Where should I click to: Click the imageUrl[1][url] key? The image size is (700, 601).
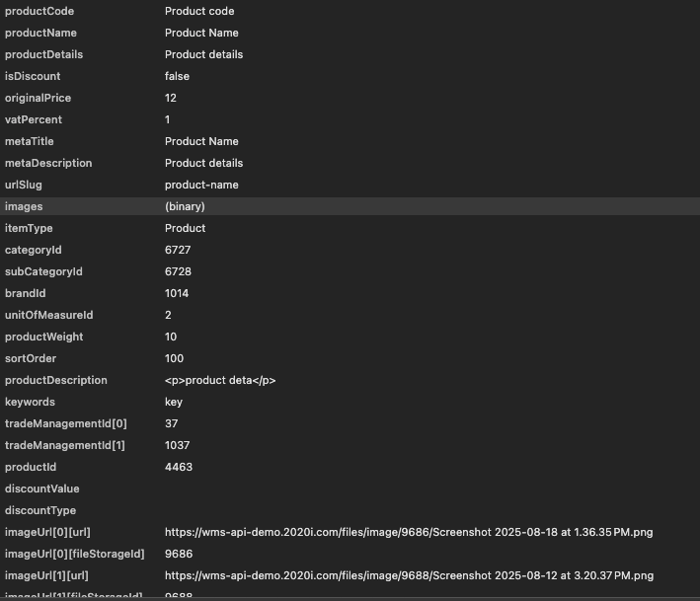point(46,575)
